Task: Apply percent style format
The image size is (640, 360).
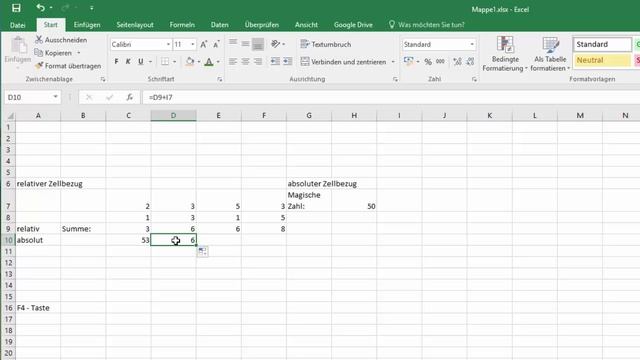Action: tap(428, 62)
